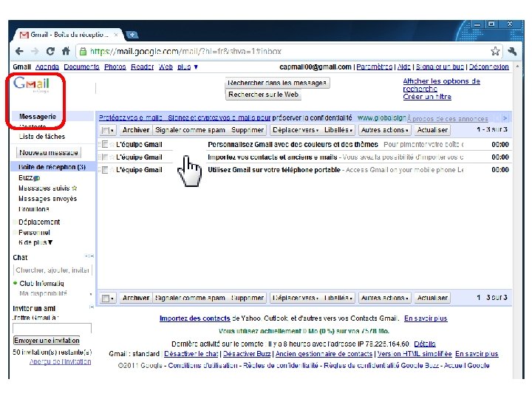
Task: Click Créer un filtre link
Action: (427, 97)
